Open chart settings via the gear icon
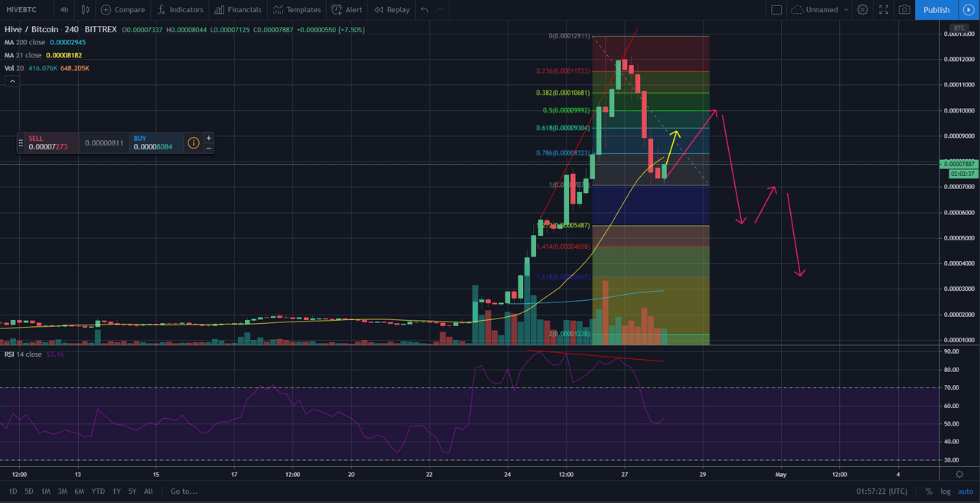The image size is (980, 503). [862, 10]
